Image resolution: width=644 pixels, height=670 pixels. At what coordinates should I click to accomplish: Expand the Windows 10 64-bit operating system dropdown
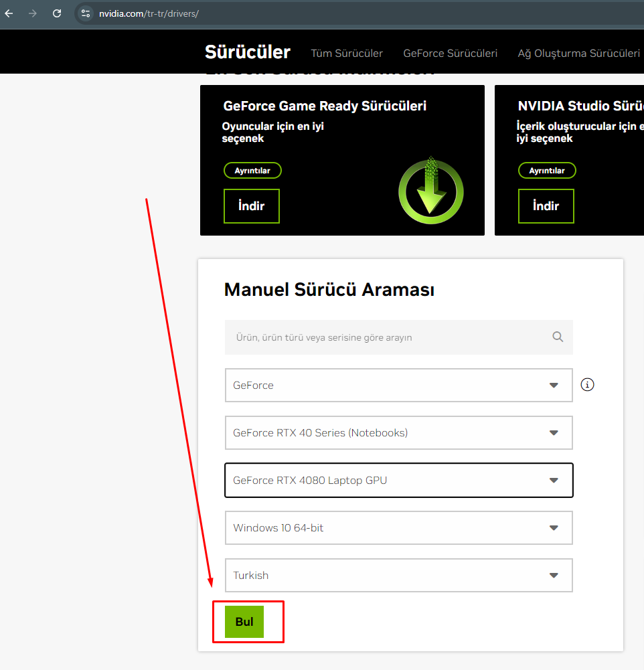click(x=399, y=527)
